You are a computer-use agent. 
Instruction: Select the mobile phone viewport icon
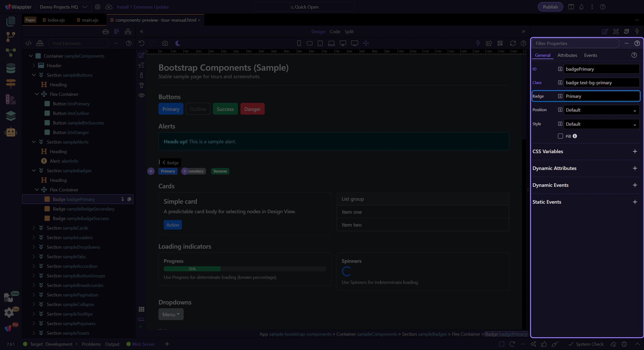(x=299, y=43)
